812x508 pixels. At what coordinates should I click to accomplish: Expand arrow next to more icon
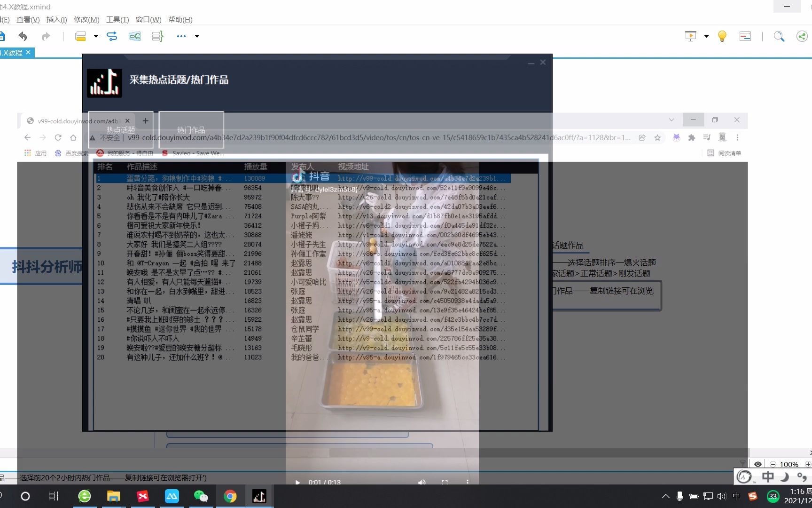pos(197,36)
